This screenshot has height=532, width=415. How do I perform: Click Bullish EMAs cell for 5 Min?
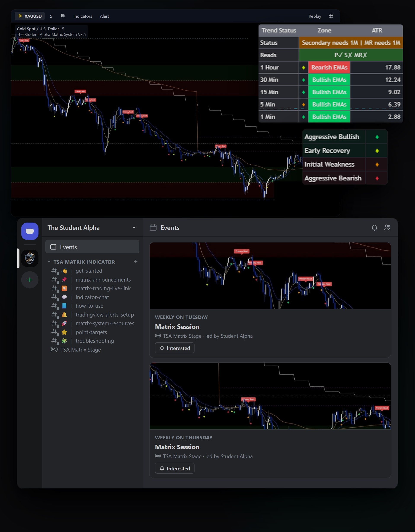(x=329, y=105)
